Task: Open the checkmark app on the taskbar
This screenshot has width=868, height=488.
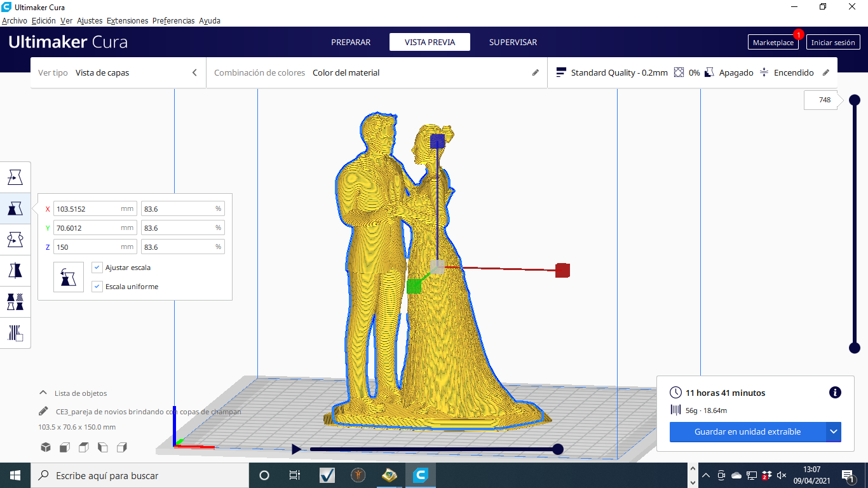Action: pos(327,475)
